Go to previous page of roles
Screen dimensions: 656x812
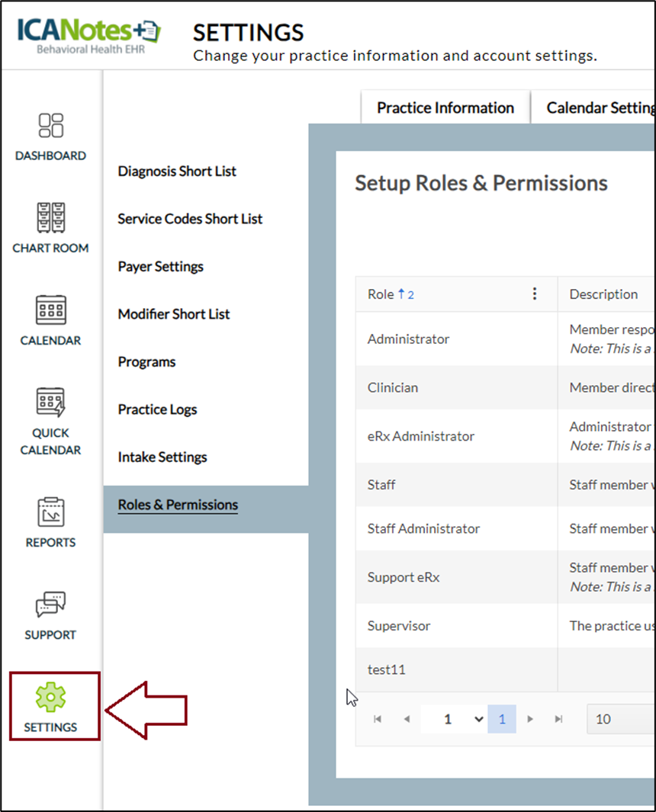tap(407, 719)
